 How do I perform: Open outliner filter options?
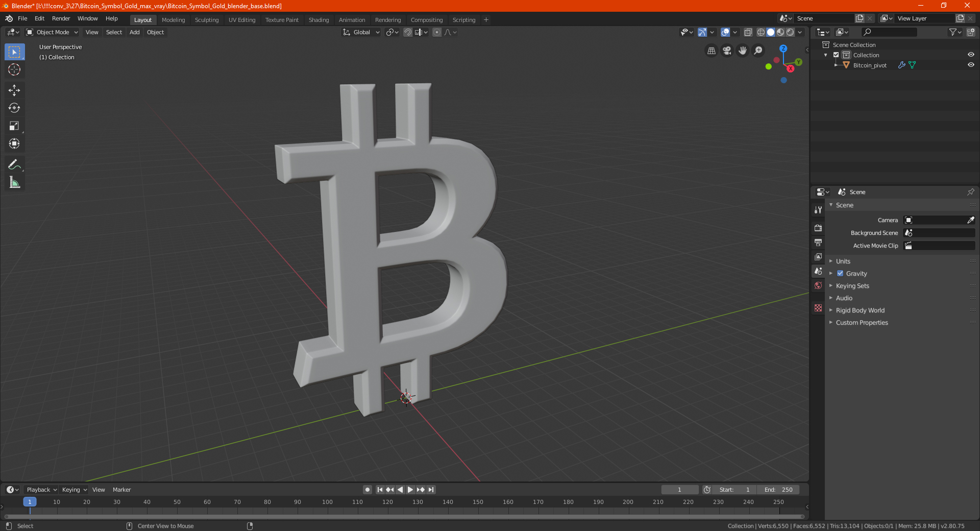point(955,32)
